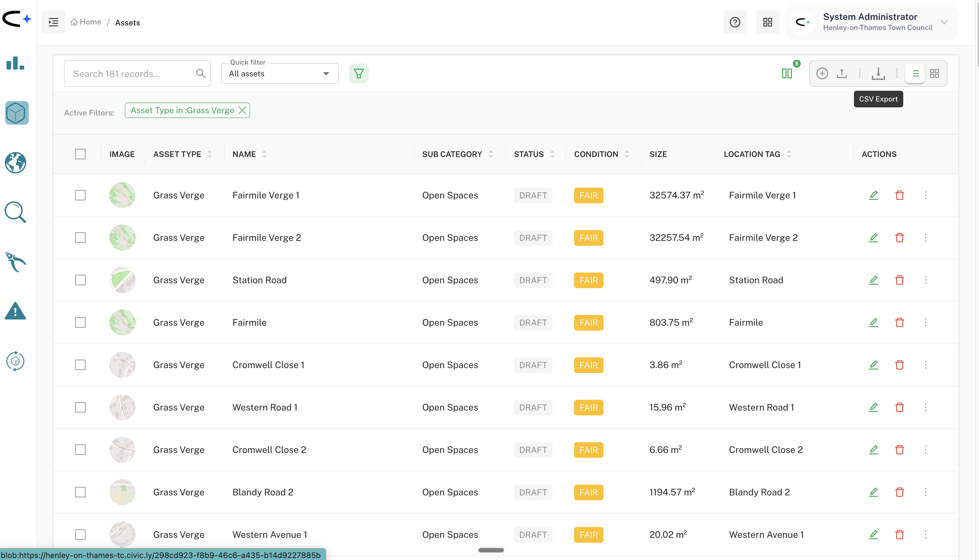Image resolution: width=979 pixels, height=560 pixels.
Task: Open the Fairmile Verge 1 map thumbnail
Action: pos(122,195)
